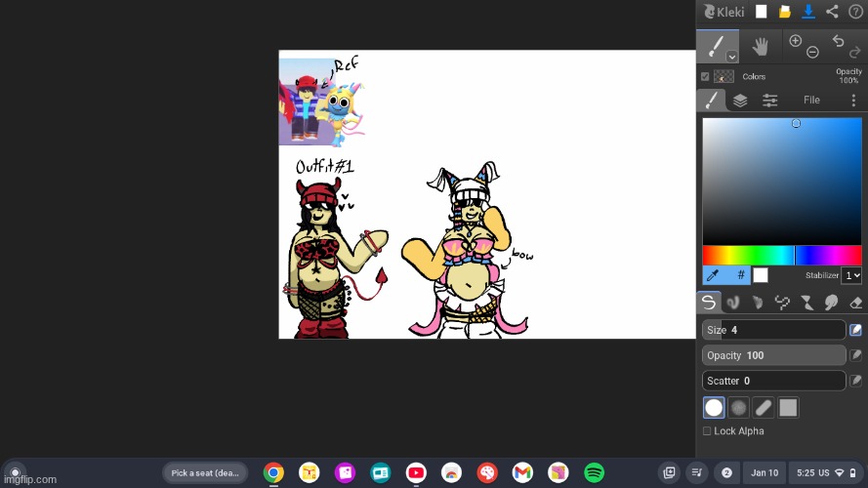Select the Sketchy brush type
868x488 pixels.
(758, 303)
